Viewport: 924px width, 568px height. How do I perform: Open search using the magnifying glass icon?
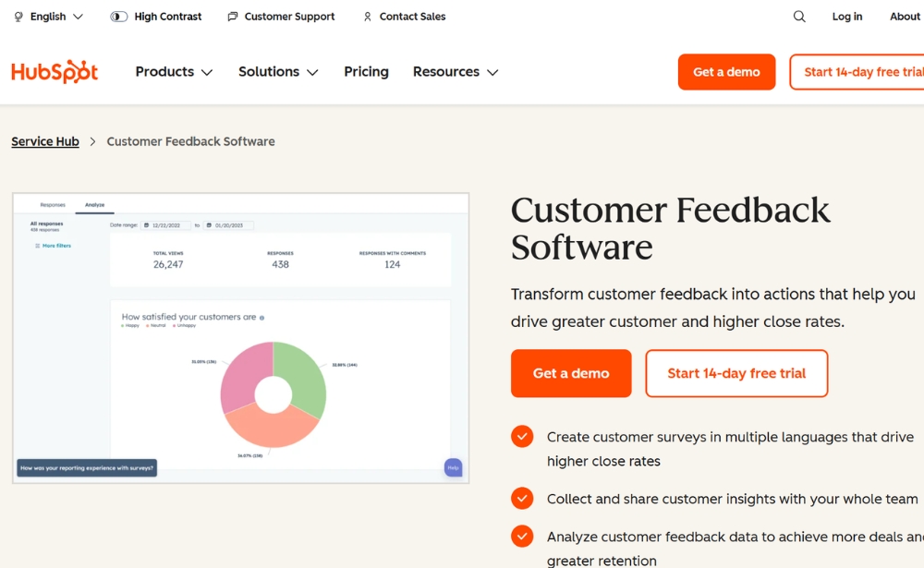pyautogui.click(x=798, y=16)
